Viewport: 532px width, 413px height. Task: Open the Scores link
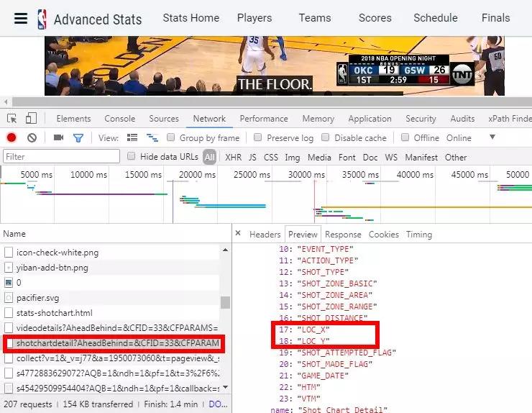(x=375, y=18)
